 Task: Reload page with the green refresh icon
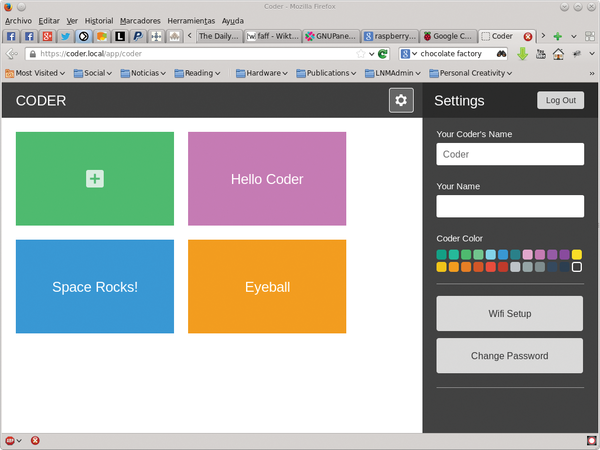point(383,54)
